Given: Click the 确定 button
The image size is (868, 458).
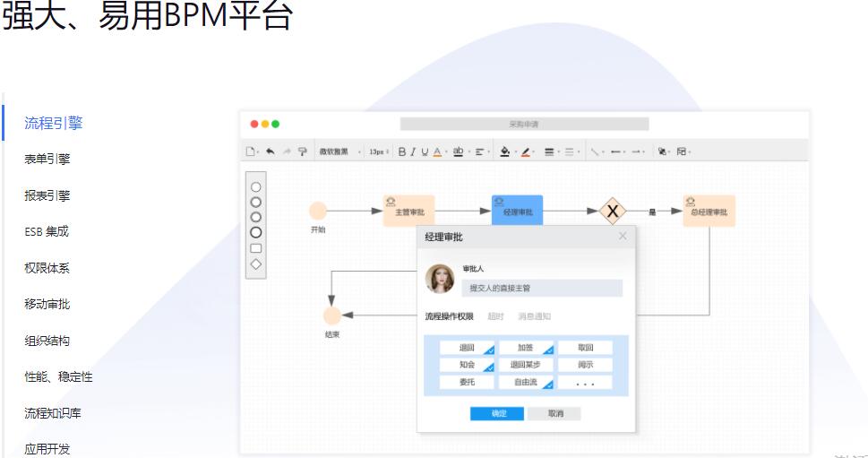Looking at the screenshot, I should click(x=497, y=413).
